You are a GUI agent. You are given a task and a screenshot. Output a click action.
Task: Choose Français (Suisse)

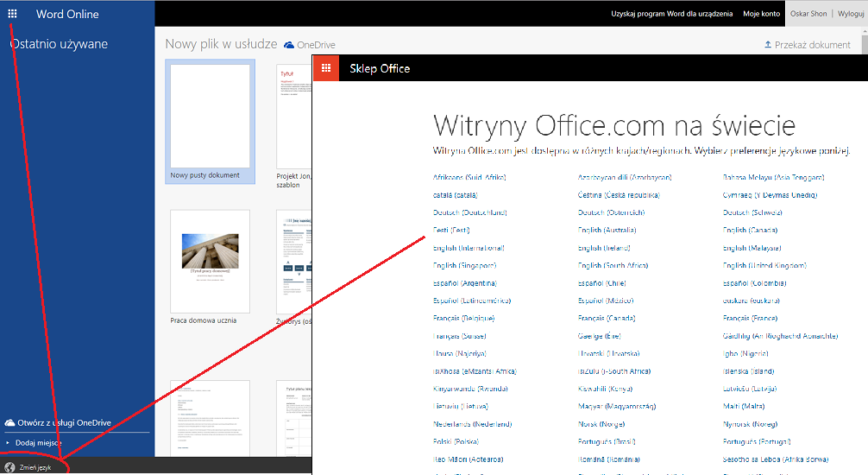tap(460, 337)
